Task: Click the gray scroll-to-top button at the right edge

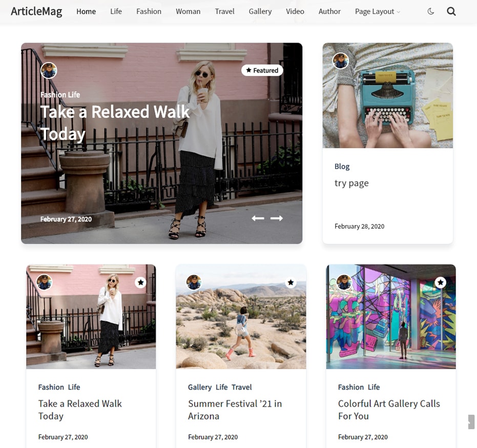Action: (471, 422)
